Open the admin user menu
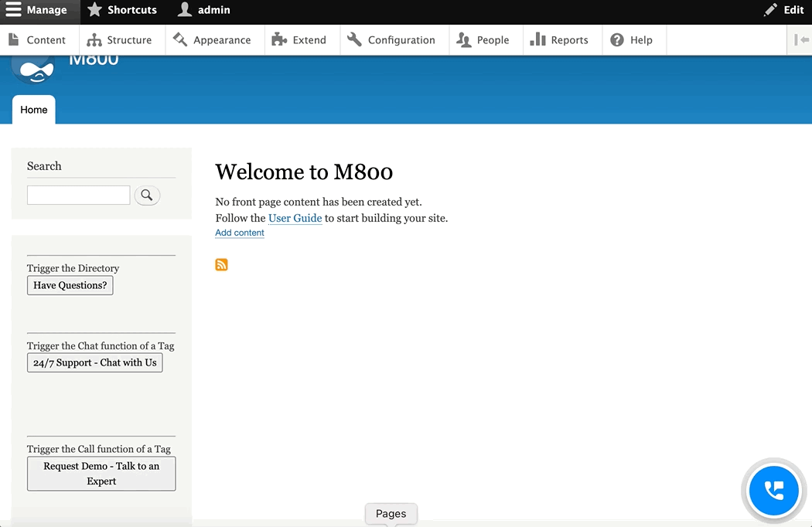812x527 pixels. 204,10
